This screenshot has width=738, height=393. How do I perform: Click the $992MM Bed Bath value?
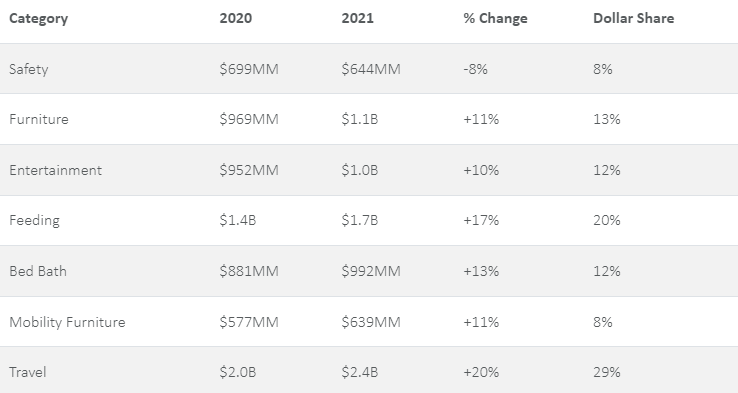[371, 271]
